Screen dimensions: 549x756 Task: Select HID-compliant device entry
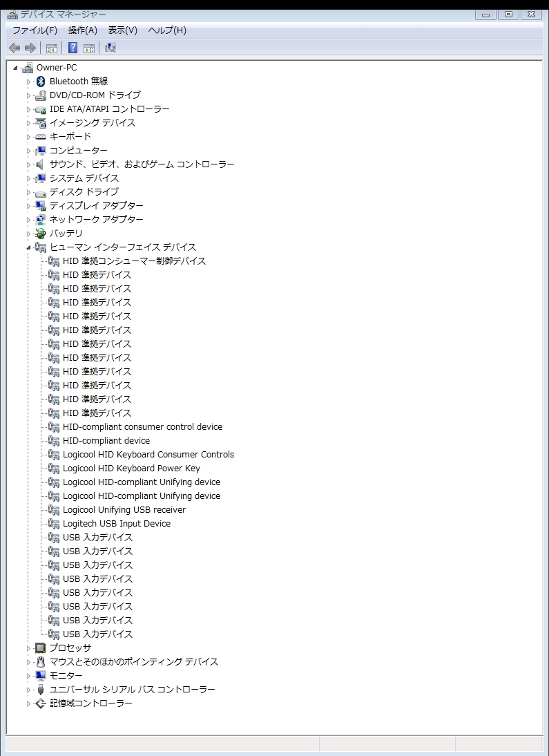(x=106, y=441)
